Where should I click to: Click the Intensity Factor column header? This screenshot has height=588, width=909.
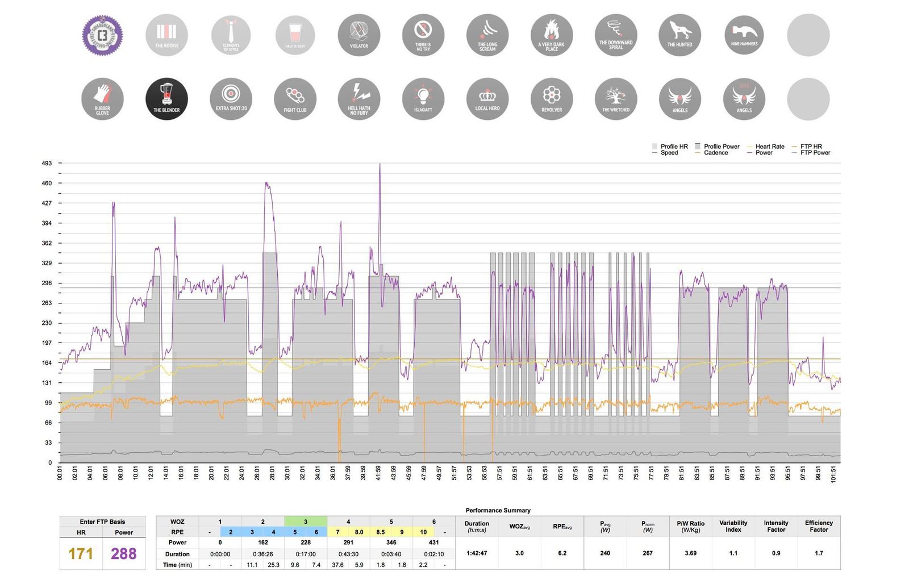click(x=775, y=526)
